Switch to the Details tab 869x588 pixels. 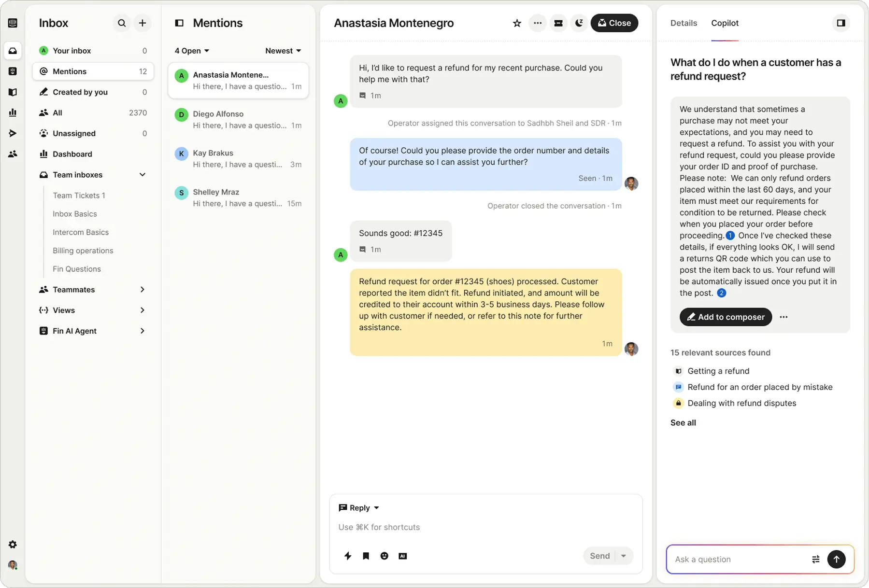pyautogui.click(x=684, y=23)
